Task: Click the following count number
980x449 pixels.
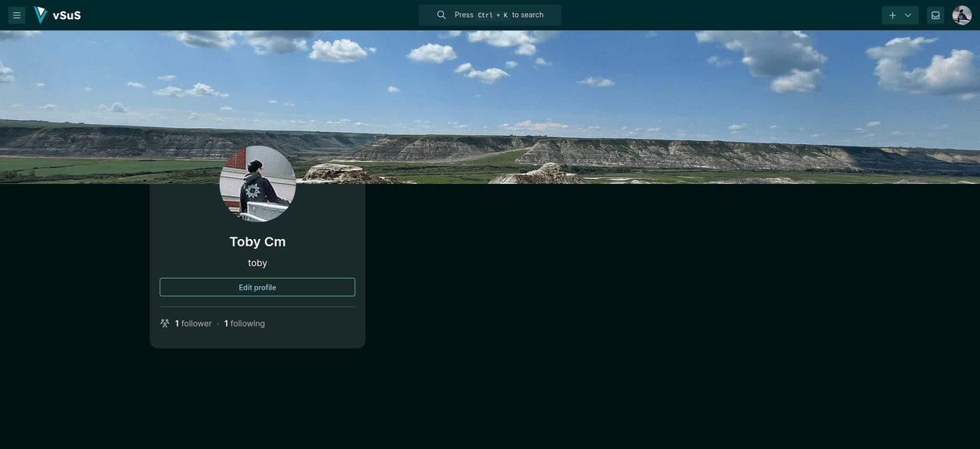Action: tap(227, 323)
